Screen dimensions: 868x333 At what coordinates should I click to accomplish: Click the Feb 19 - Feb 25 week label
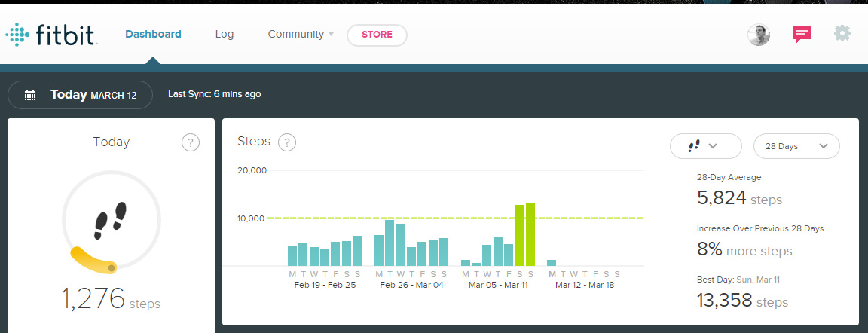(325, 286)
